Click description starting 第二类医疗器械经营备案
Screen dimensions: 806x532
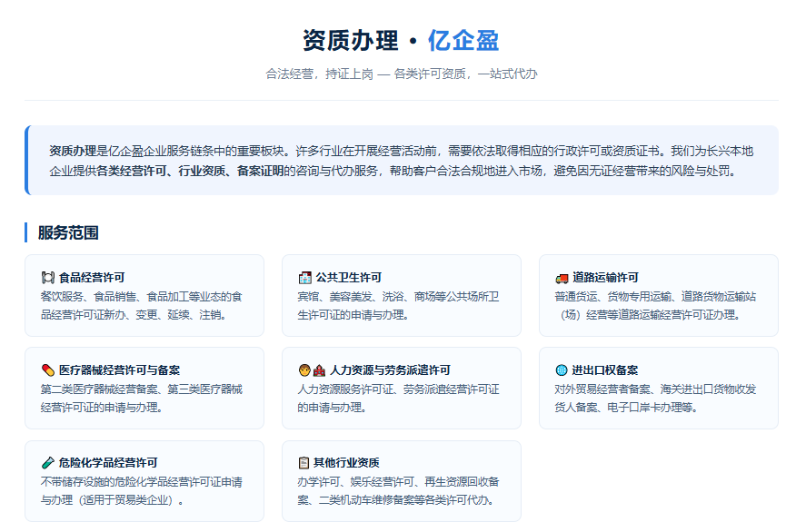142,398
